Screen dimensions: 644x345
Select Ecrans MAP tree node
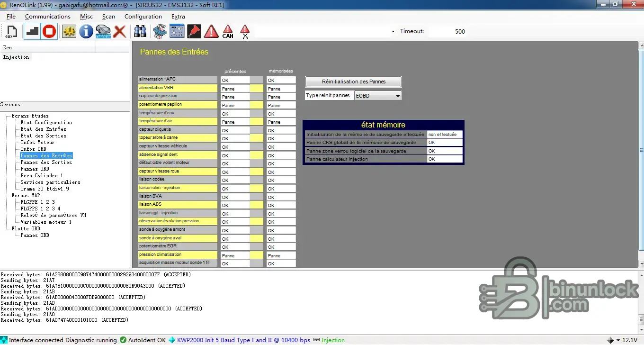click(26, 195)
